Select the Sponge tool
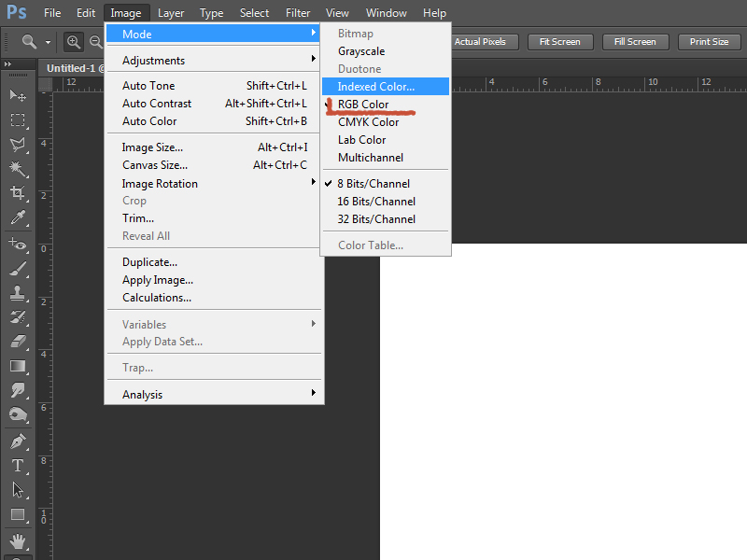 point(18,414)
